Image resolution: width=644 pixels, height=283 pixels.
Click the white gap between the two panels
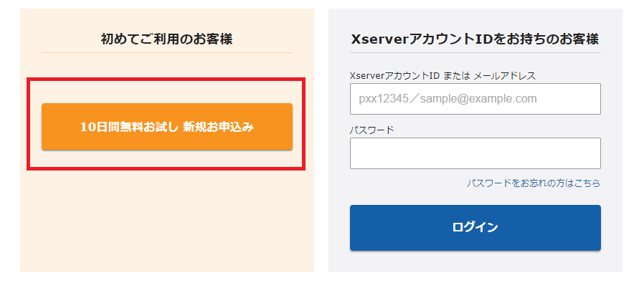pyautogui.click(x=321, y=140)
